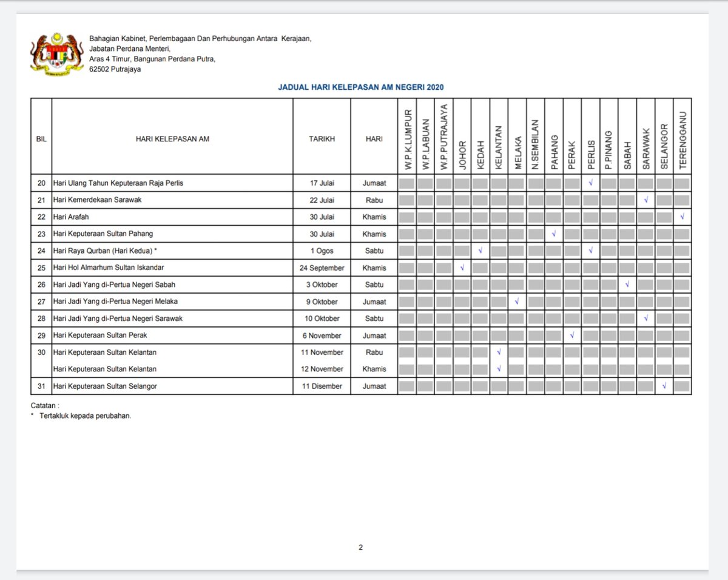The width and height of the screenshot is (728, 580).
Task: Select 'Hari Kemerdekaan Sarawak' holiday name
Action: 98,200
